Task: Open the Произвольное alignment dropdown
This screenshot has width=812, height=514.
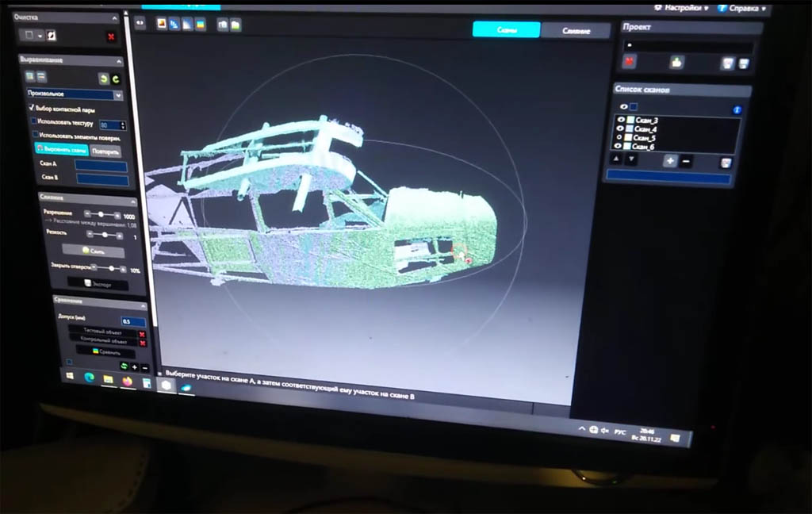Action: [75, 94]
